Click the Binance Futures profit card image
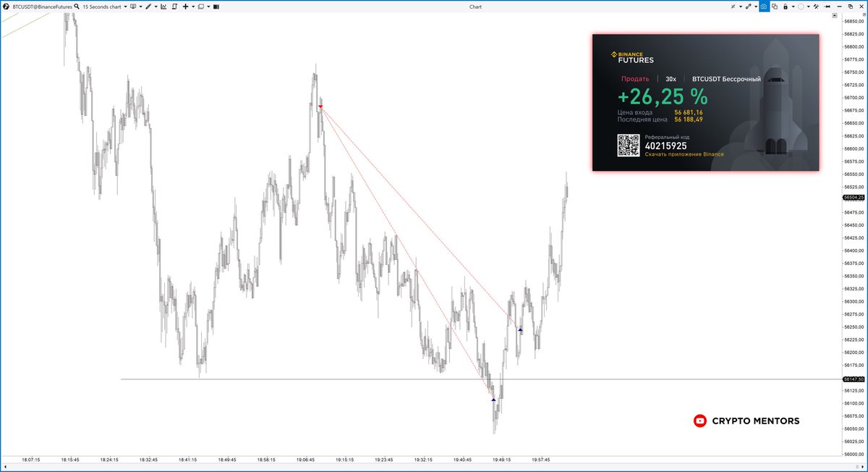Image resolution: width=868 pixels, height=472 pixels. [x=706, y=102]
